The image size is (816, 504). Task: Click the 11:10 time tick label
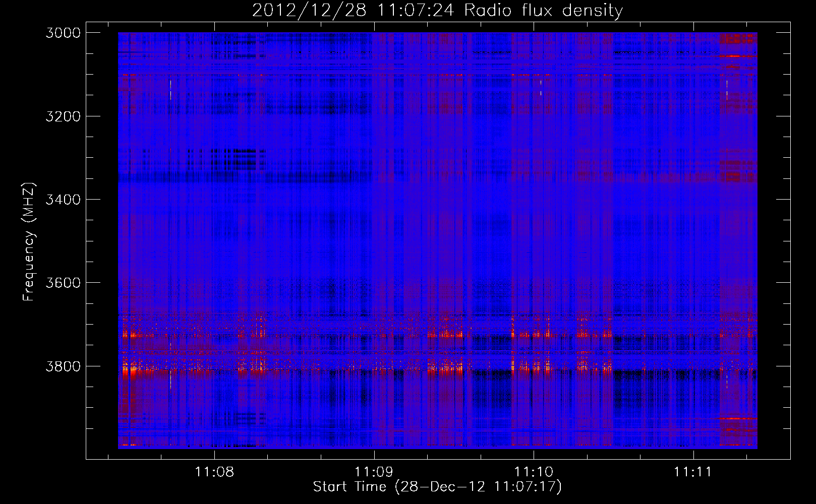(x=534, y=472)
